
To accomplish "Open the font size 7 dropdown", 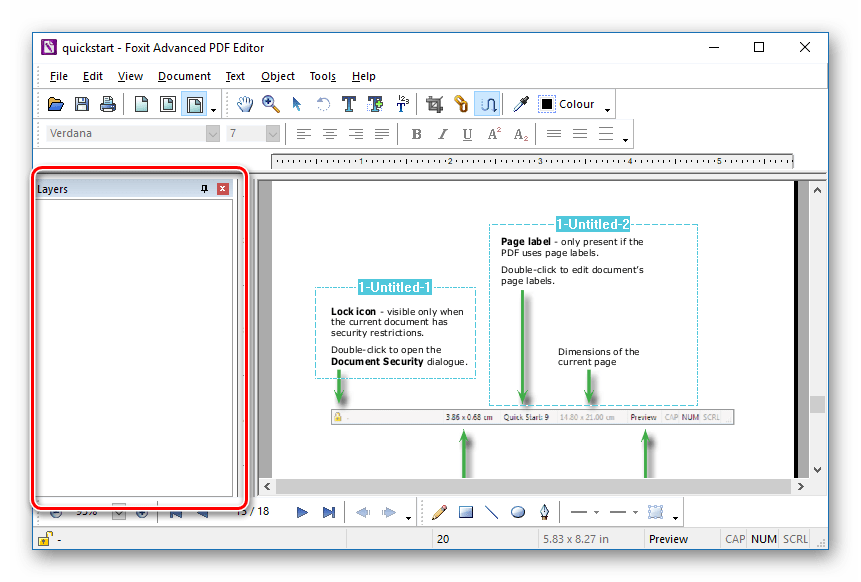I will coord(272,133).
